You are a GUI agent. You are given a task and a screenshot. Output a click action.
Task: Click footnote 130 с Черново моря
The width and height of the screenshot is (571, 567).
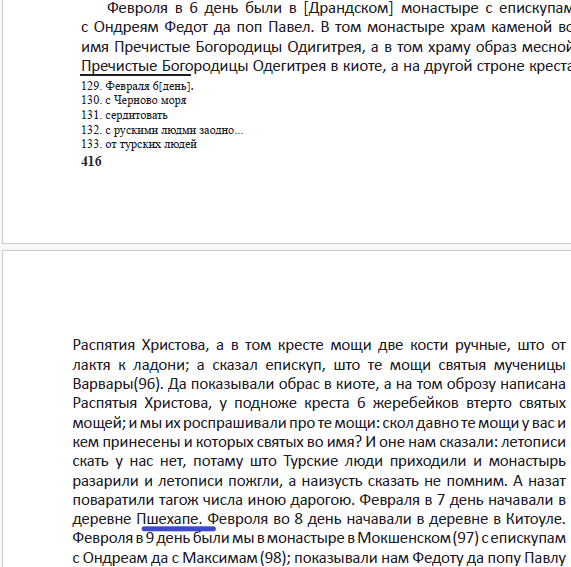[x=134, y=100]
